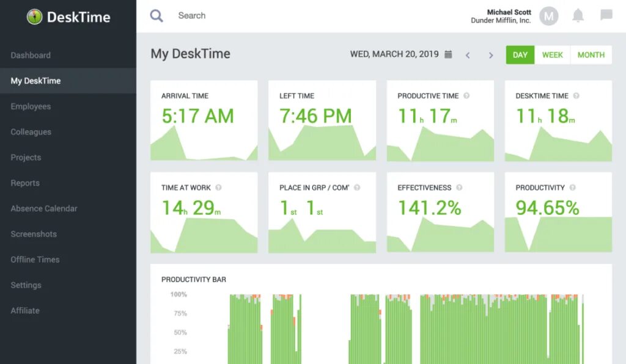Click the DeskTime logo icon
This screenshot has width=626, height=364.
coord(35,16)
